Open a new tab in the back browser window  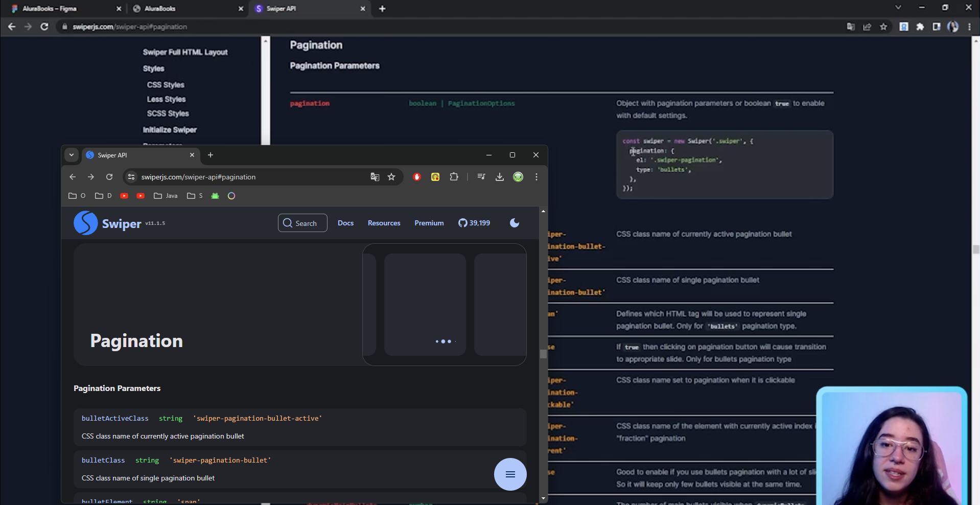click(382, 9)
